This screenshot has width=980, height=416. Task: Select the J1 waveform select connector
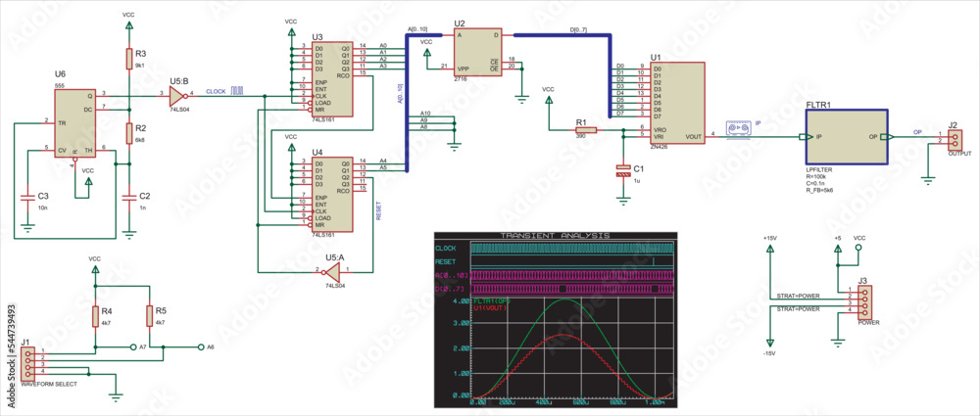click(x=27, y=365)
